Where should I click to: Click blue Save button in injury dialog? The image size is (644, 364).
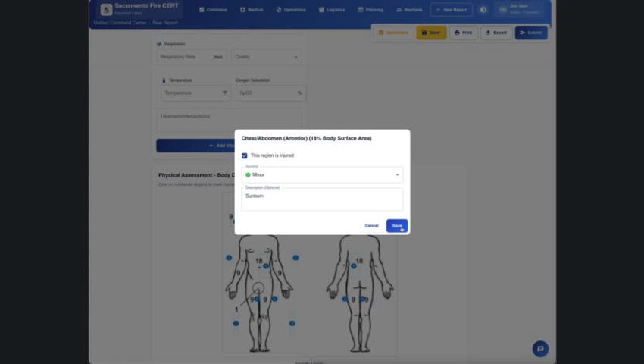(x=397, y=225)
